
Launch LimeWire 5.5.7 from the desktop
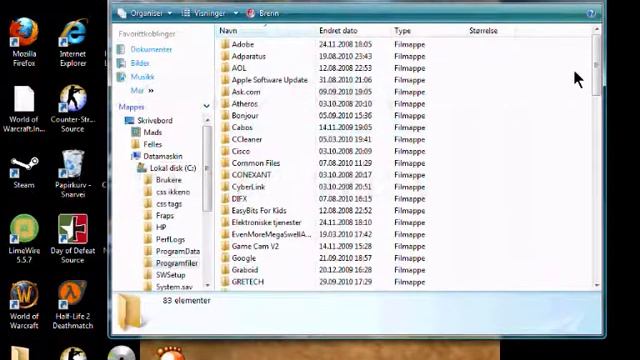[x=24, y=239]
